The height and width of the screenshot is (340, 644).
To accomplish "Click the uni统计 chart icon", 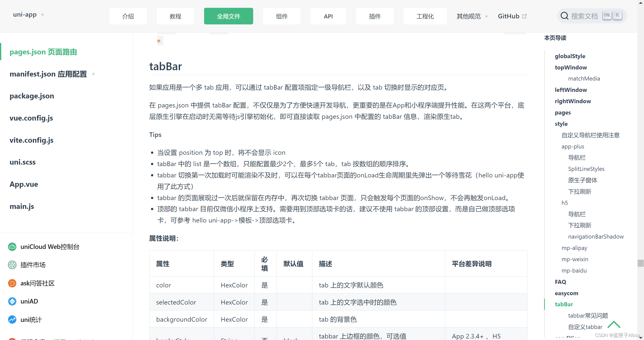I will point(12,320).
